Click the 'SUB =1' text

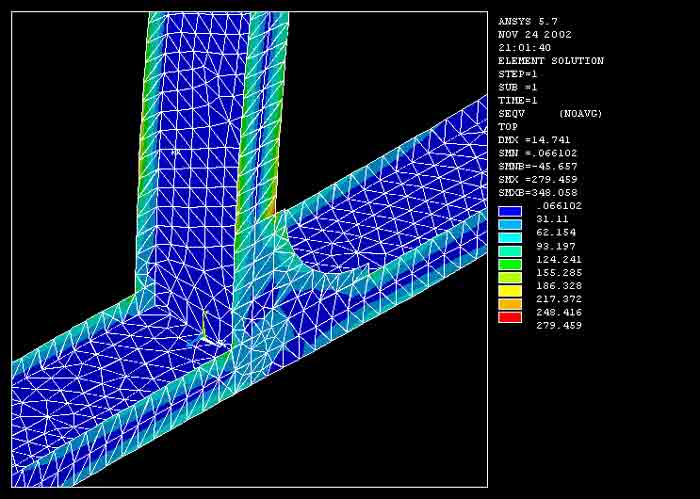click(518, 87)
